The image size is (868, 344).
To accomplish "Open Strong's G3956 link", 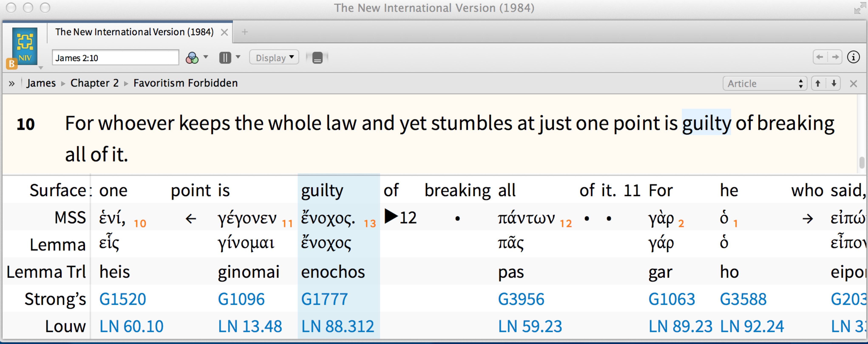I will (521, 299).
